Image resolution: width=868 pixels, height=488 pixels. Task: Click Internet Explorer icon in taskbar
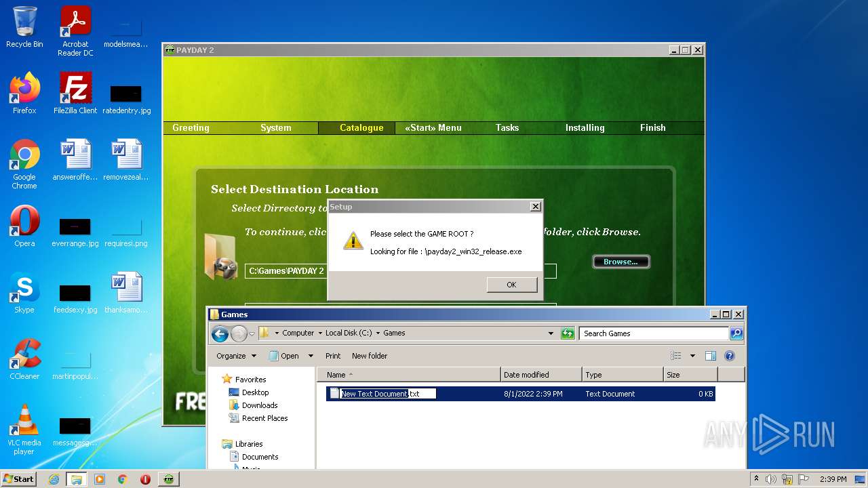tap(54, 479)
